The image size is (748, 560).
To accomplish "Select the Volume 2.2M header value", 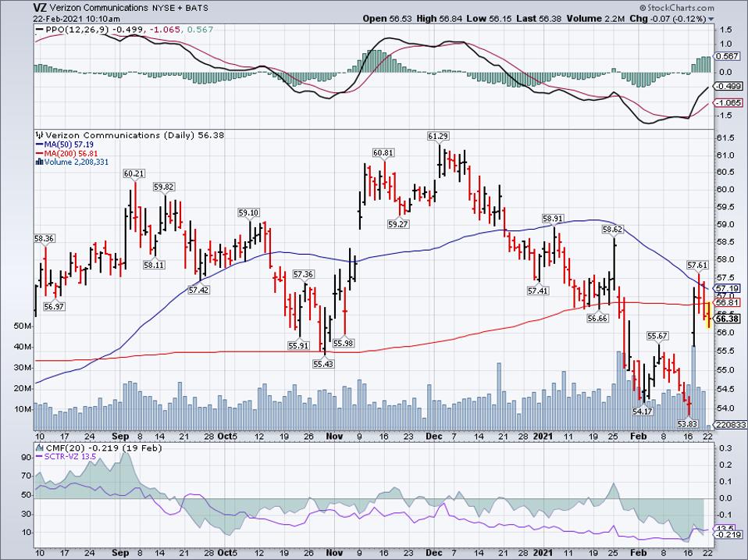I will point(595,19).
